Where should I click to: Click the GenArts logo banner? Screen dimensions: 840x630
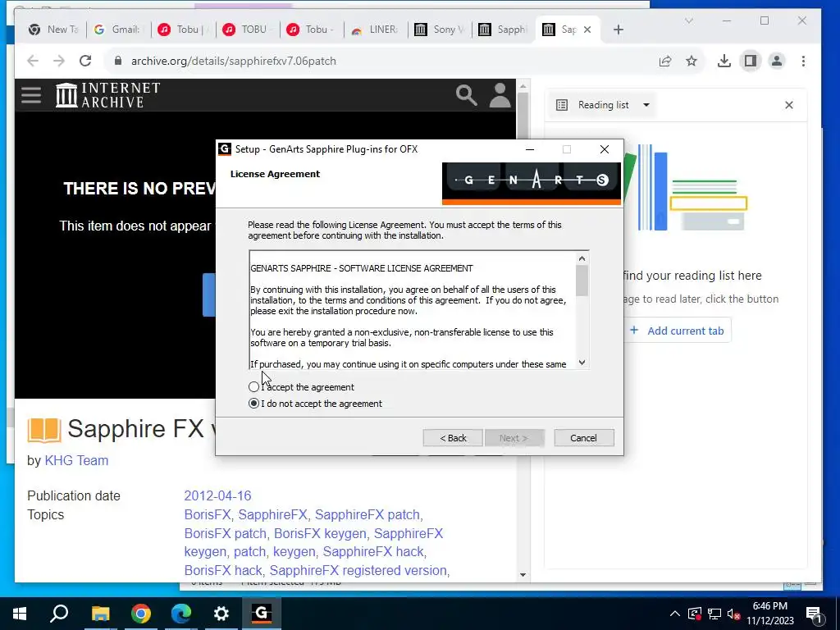tap(532, 184)
